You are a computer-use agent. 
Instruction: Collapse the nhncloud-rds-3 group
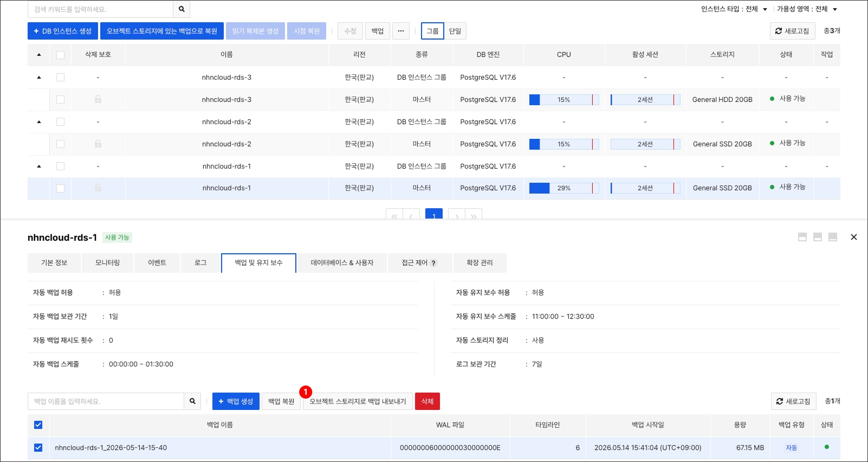pyautogui.click(x=39, y=77)
